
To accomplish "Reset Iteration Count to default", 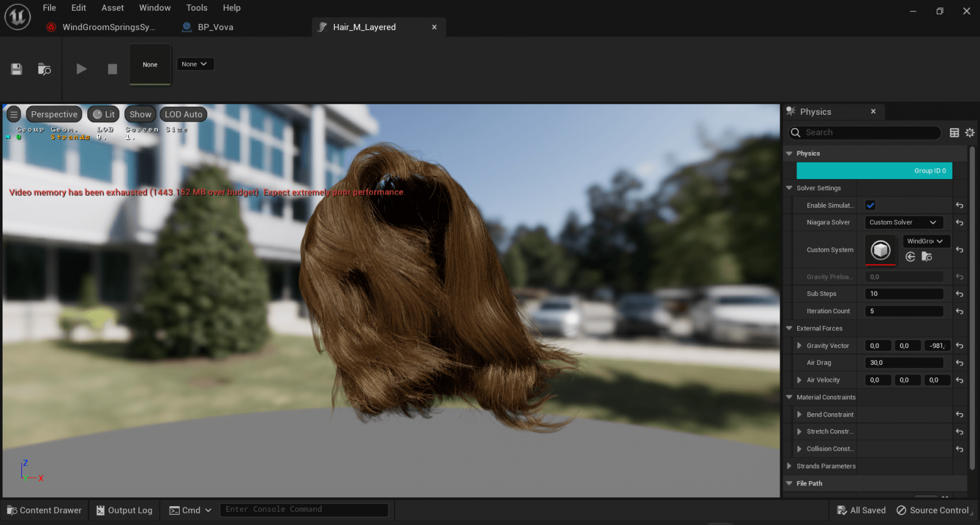I will click(x=960, y=311).
